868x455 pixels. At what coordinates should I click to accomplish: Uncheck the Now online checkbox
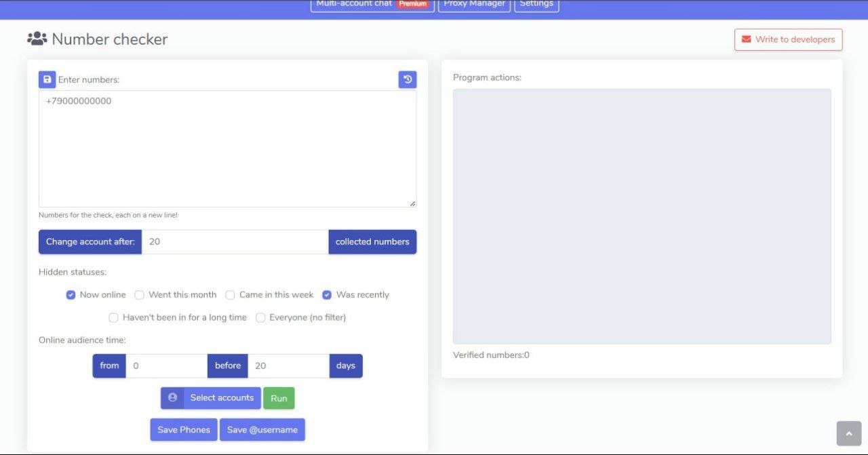(x=71, y=295)
